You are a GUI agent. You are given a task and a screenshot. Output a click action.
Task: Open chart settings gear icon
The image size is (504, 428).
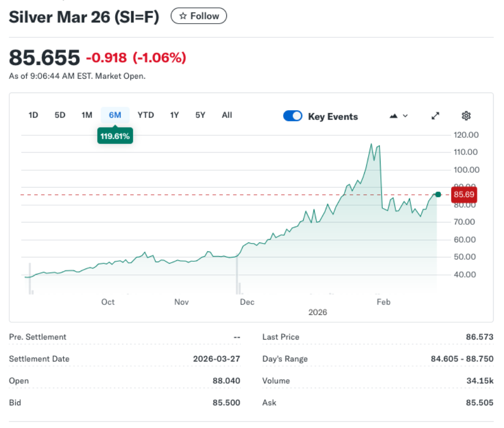pyautogui.click(x=466, y=116)
